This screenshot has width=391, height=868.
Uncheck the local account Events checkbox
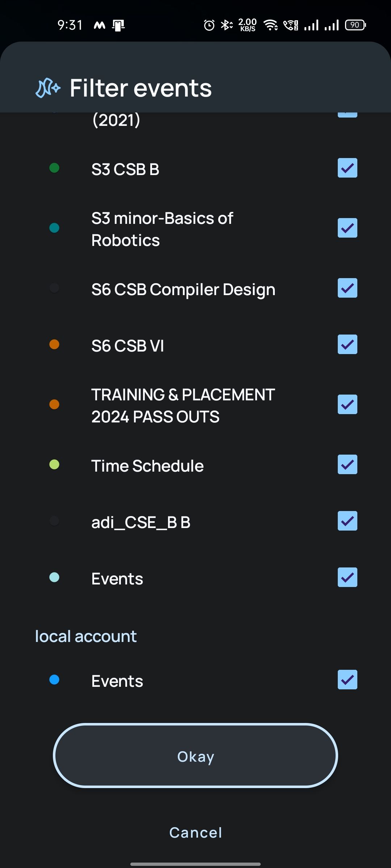(x=348, y=680)
